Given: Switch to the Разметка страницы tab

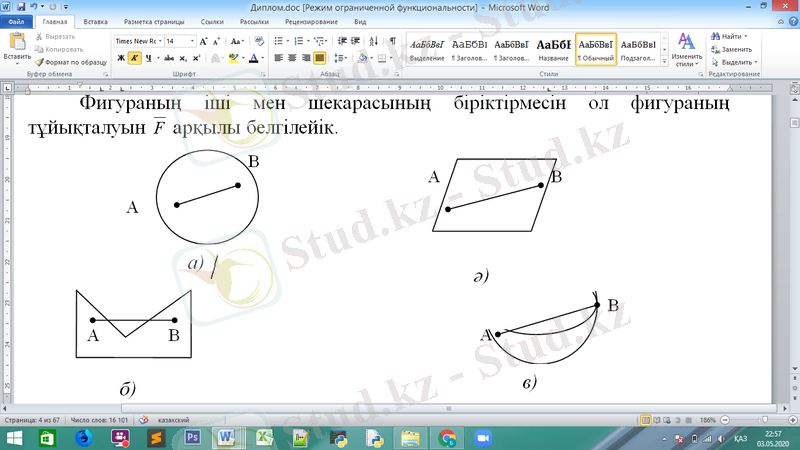Looking at the screenshot, I should (154, 22).
